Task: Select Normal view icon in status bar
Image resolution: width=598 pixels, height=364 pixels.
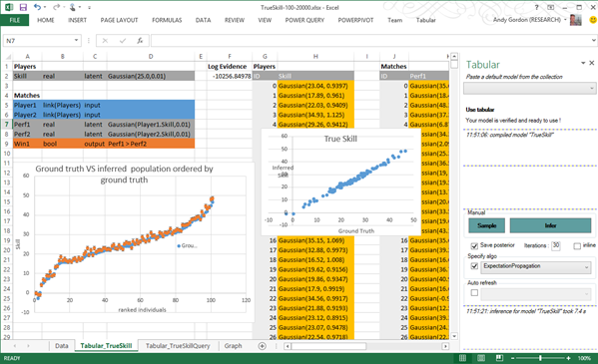Action: 462,358
